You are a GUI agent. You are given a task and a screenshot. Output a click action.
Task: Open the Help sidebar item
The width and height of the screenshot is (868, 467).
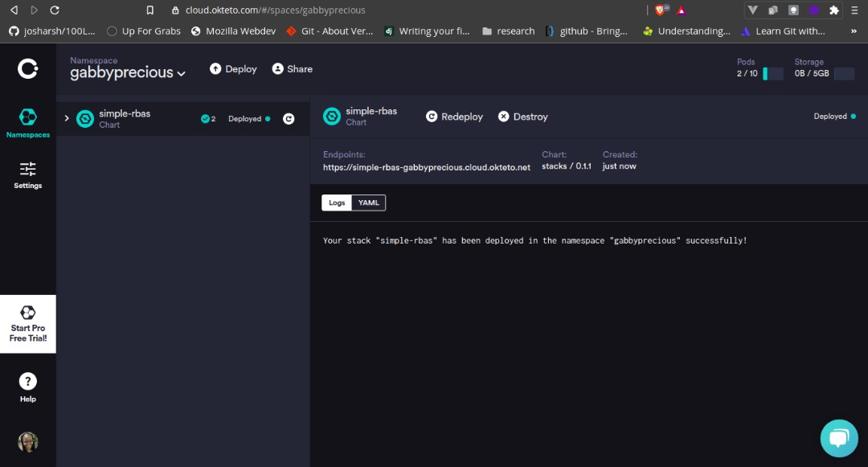pos(27,387)
